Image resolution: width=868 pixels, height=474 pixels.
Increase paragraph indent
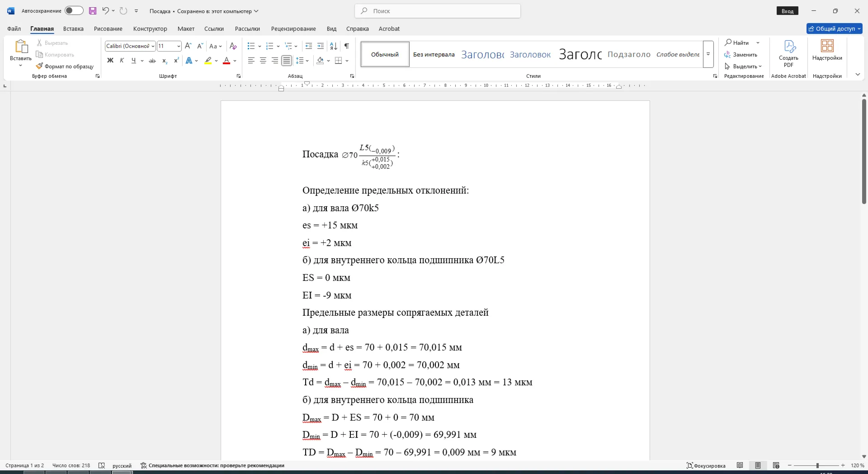tap(321, 46)
